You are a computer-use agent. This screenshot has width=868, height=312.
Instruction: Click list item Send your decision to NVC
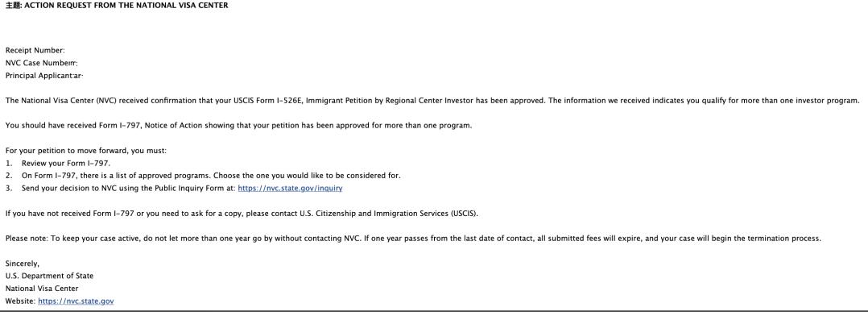coord(174,189)
